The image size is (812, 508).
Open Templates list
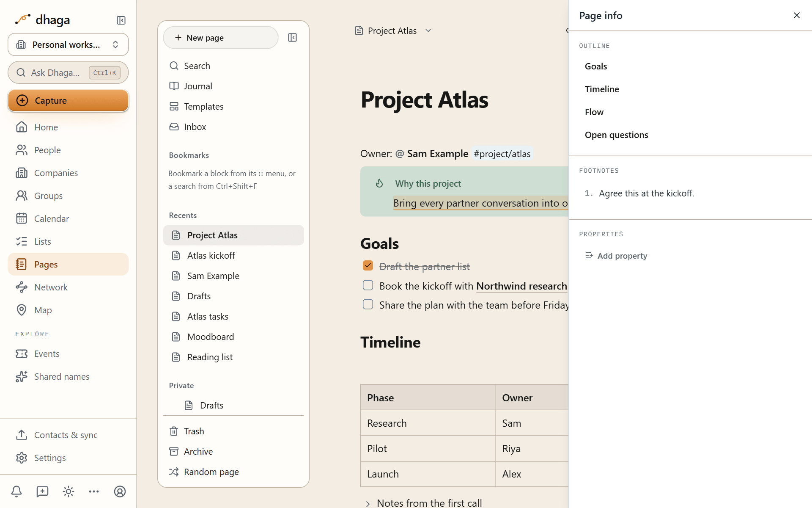(233, 107)
